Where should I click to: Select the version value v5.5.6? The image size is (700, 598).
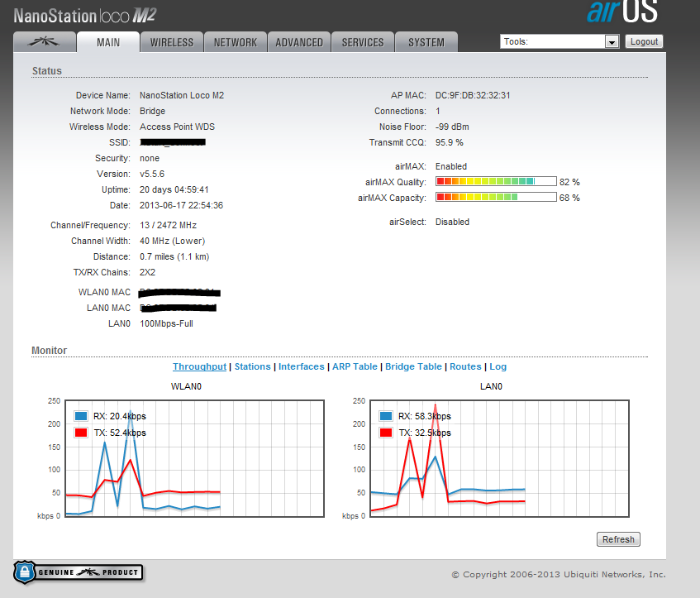(x=152, y=174)
